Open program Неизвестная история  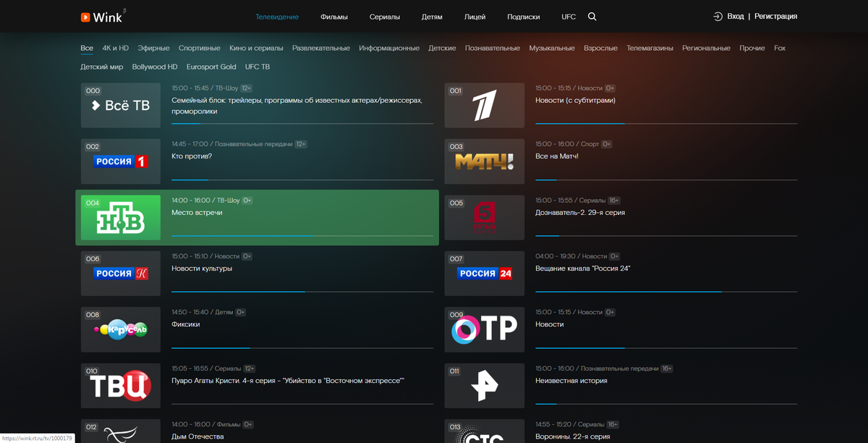[571, 381]
